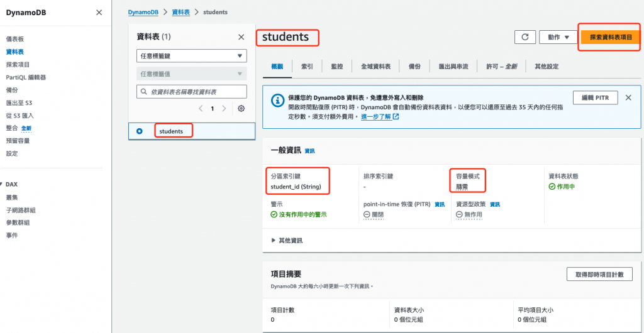The width and height of the screenshot is (644, 333).
Task: Expand the 其他資訊 section
Action: coord(287,240)
